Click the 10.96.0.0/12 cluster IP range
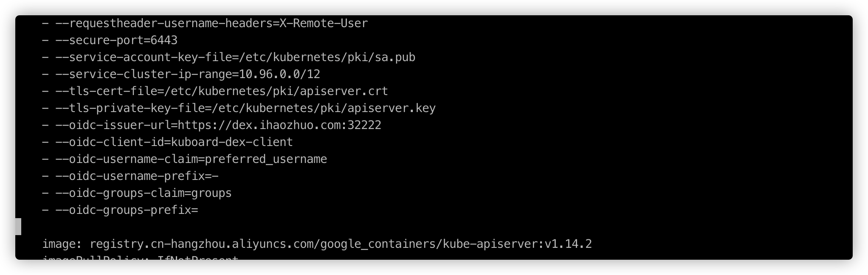Image resolution: width=868 pixels, height=275 pixels. pos(279,74)
